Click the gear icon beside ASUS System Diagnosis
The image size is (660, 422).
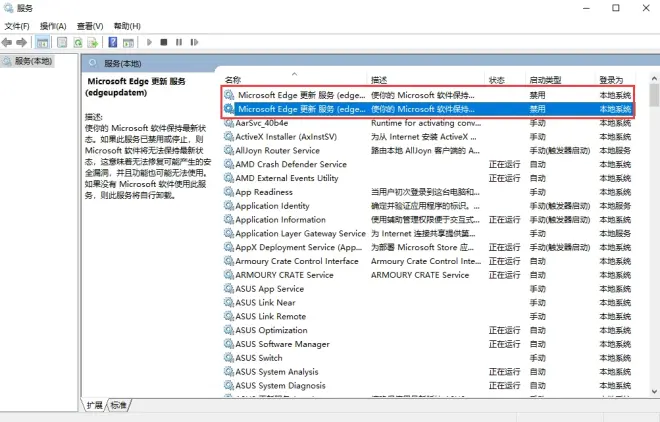click(229, 385)
